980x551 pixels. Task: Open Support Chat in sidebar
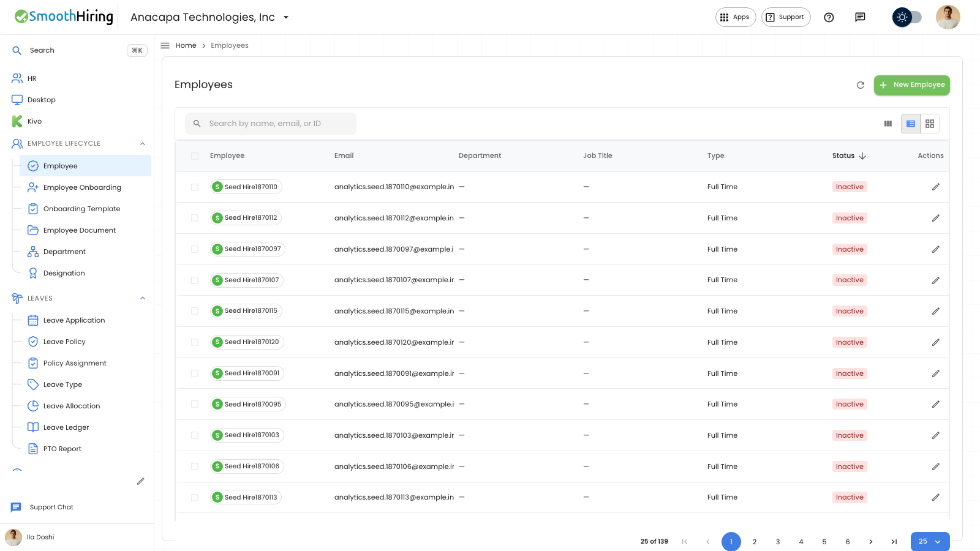tap(51, 507)
